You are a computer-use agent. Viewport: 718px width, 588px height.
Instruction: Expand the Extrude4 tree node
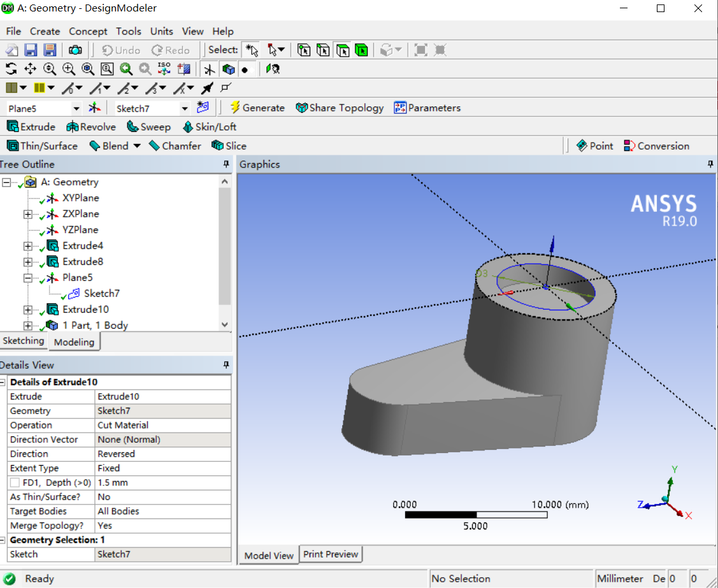tap(28, 247)
